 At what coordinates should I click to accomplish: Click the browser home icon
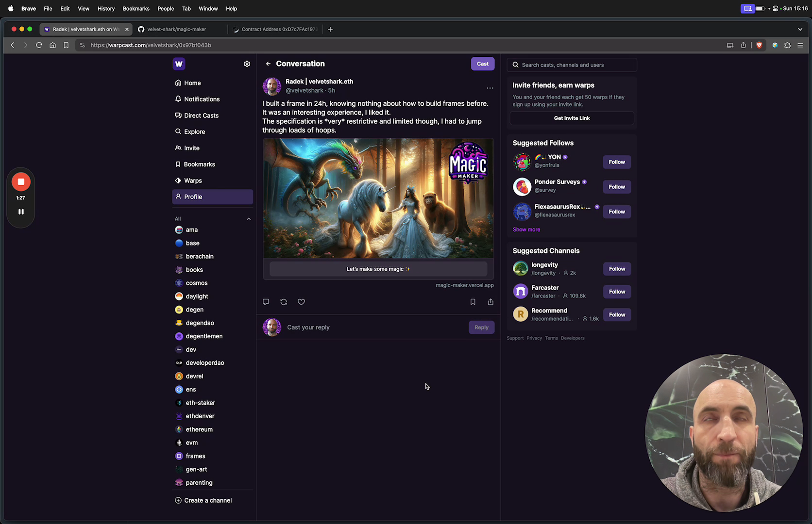click(52, 45)
